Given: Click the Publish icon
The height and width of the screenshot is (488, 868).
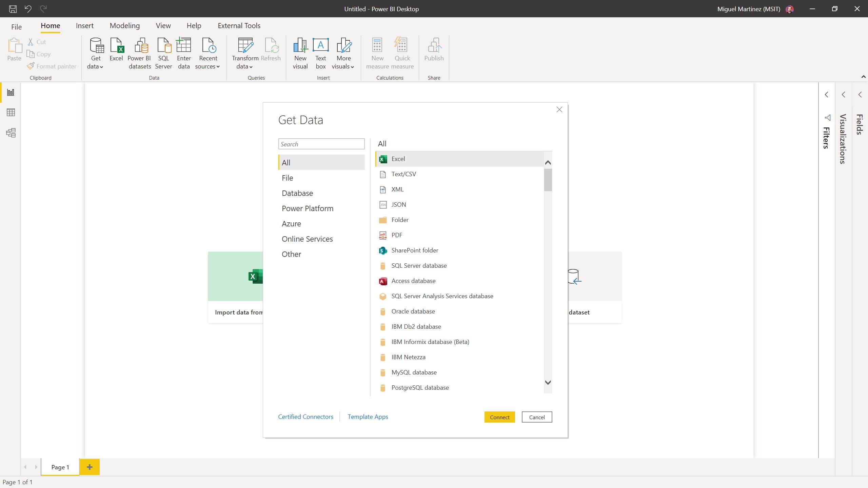Looking at the screenshot, I should (434, 53).
